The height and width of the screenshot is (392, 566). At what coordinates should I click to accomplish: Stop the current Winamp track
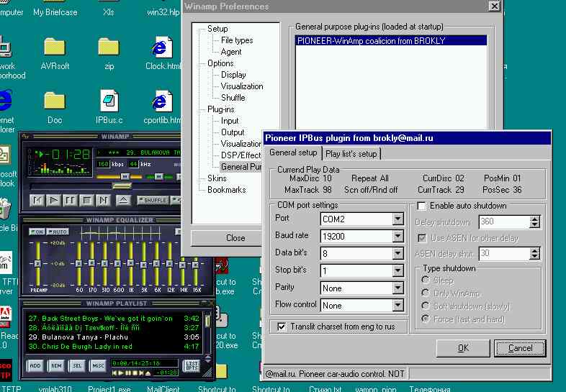pyautogui.click(x=86, y=200)
